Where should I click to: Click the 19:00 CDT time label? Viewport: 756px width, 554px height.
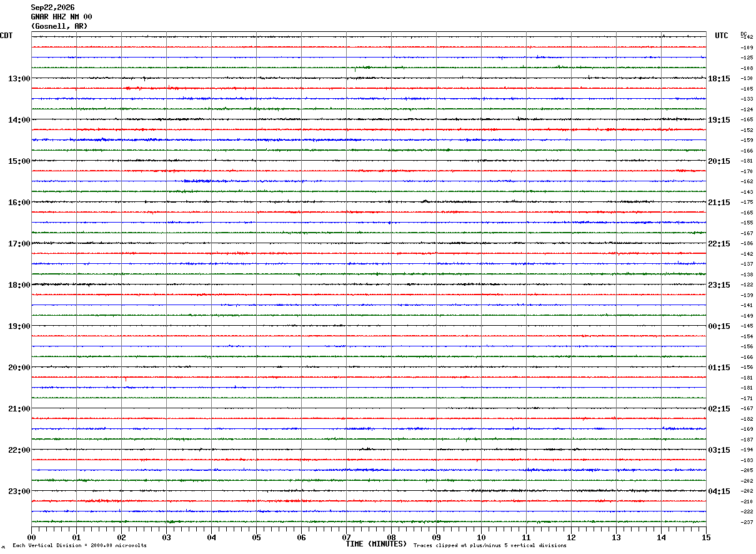pos(19,326)
